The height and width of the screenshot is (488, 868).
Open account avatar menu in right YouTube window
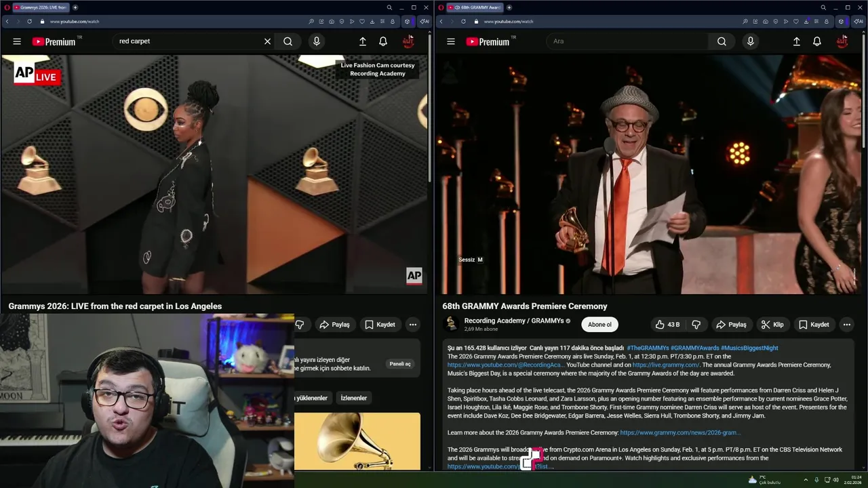tap(842, 41)
